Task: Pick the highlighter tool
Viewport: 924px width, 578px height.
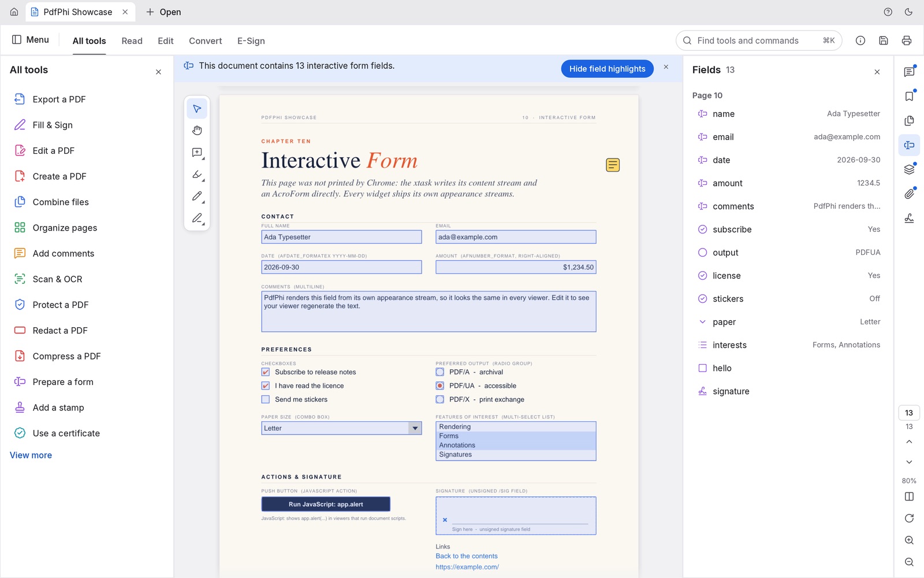Action: [x=197, y=175]
